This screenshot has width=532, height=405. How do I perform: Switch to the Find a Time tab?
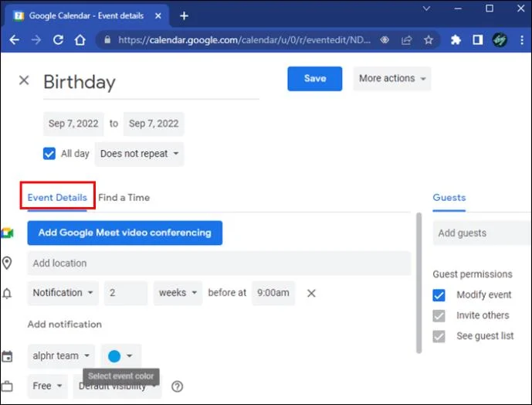(x=124, y=197)
